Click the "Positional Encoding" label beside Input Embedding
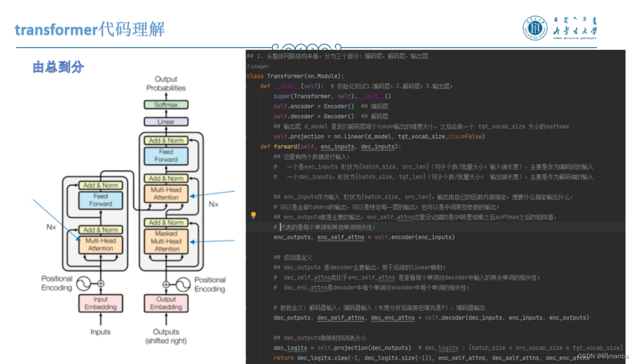The image size is (636, 364). 57,283
